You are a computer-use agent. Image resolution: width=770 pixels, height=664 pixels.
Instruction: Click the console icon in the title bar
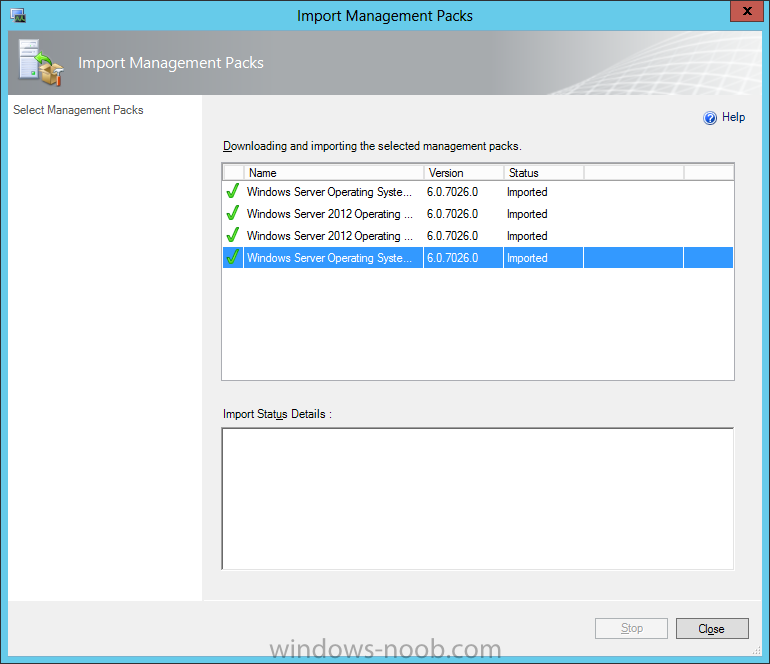18,15
